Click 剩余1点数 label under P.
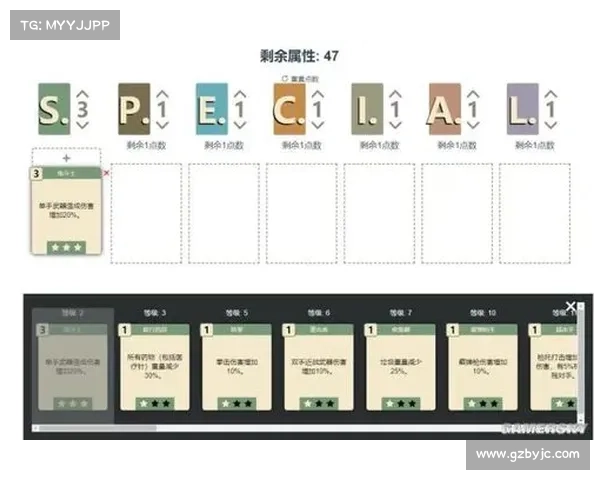 pyautogui.click(x=146, y=145)
